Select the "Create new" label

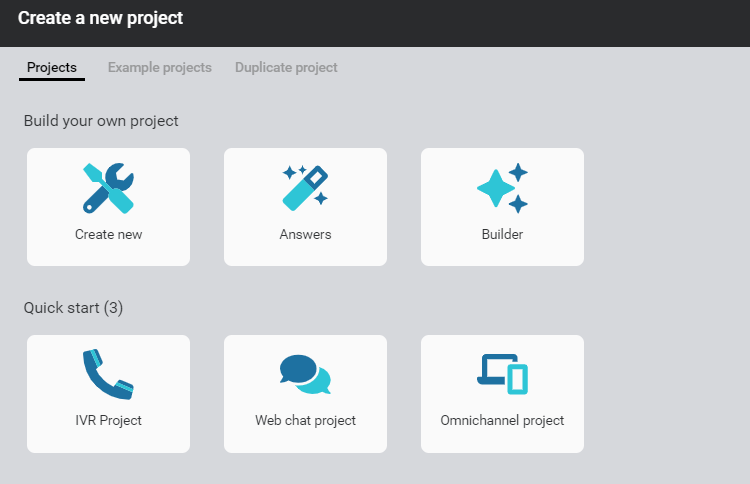click(x=108, y=235)
